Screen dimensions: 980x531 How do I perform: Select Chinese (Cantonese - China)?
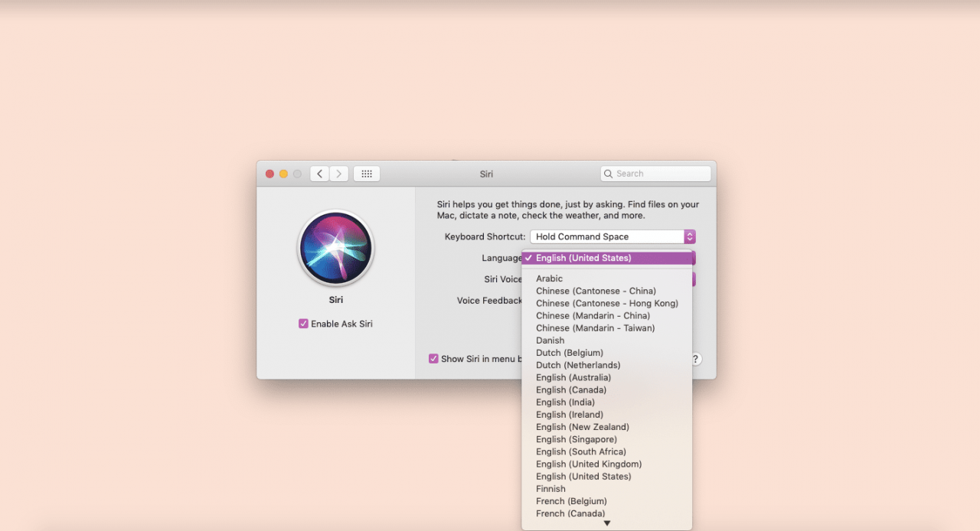607,291
